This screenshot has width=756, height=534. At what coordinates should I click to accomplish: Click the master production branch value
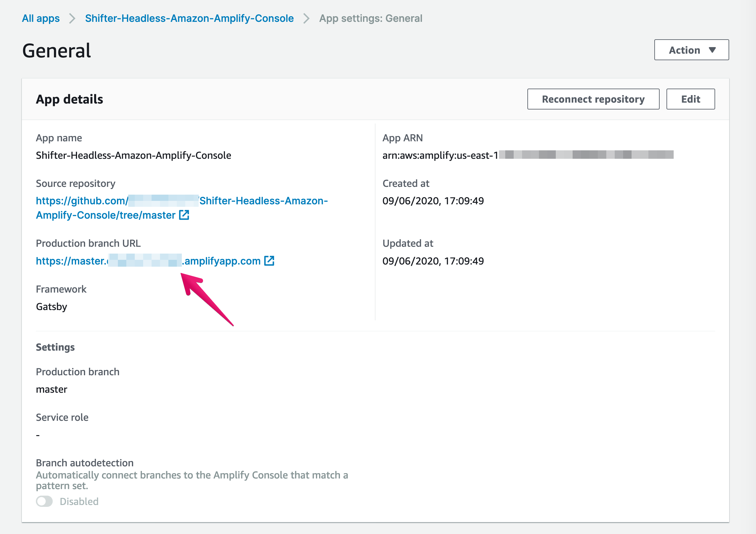[51, 390]
